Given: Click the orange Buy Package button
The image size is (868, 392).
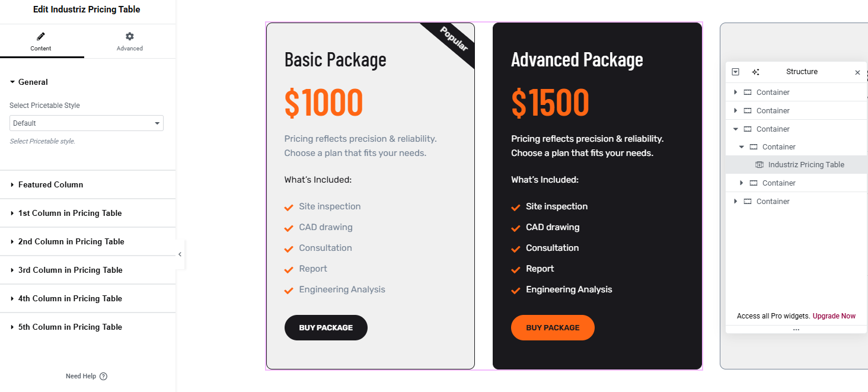Looking at the screenshot, I should [553, 327].
